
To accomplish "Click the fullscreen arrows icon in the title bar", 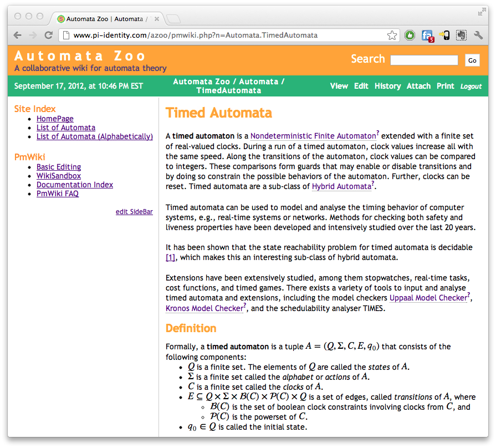I will (x=482, y=12).
